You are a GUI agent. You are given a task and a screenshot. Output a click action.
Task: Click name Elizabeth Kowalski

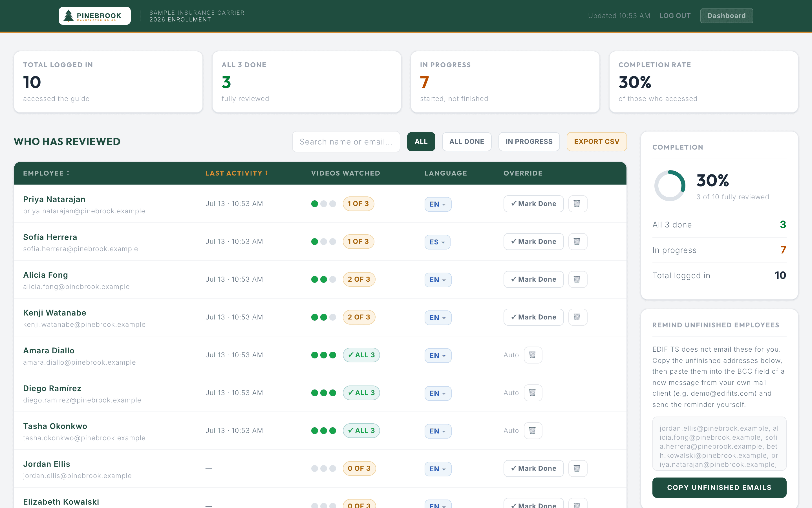(x=61, y=502)
